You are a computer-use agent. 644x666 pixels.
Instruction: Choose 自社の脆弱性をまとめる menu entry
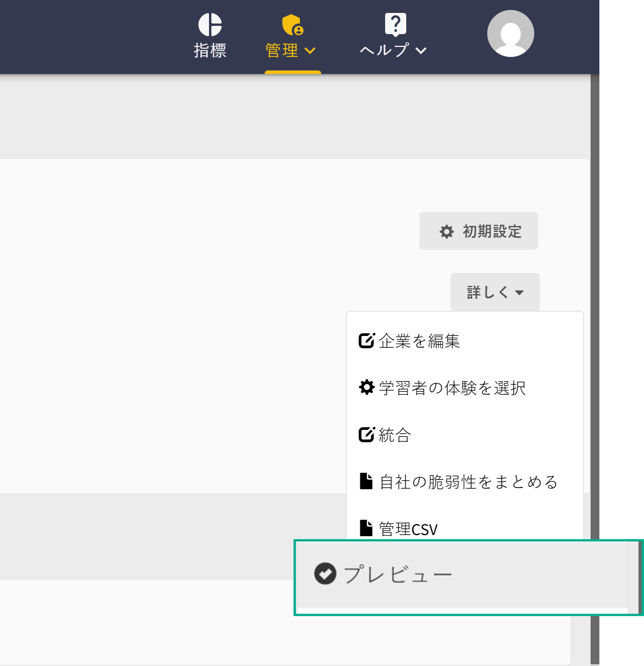click(x=465, y=482)
